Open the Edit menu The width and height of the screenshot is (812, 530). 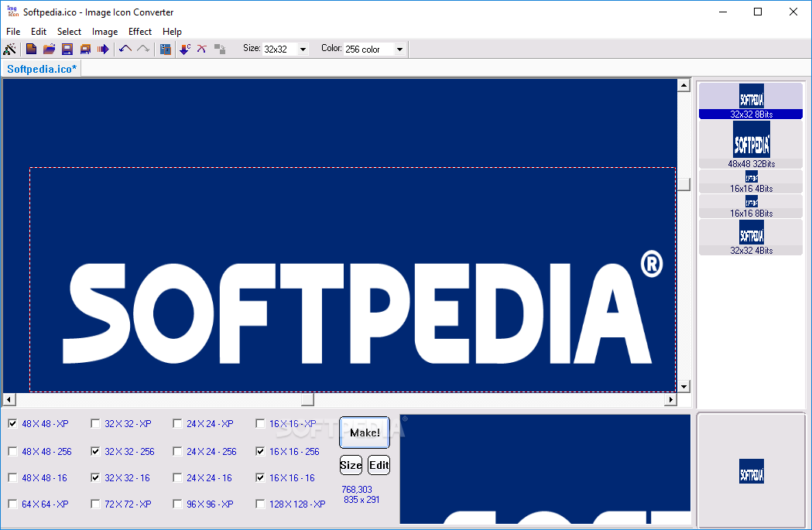[39, 32]
